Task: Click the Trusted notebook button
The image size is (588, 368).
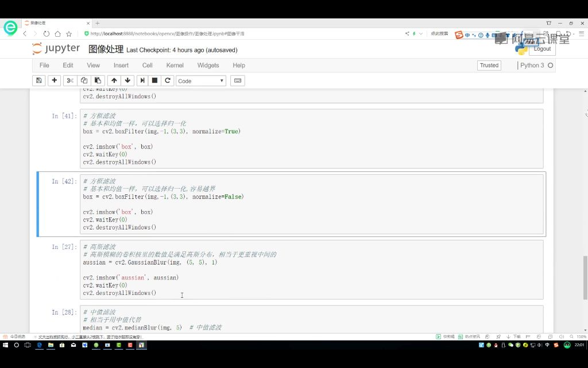Action: click(489, 66)
